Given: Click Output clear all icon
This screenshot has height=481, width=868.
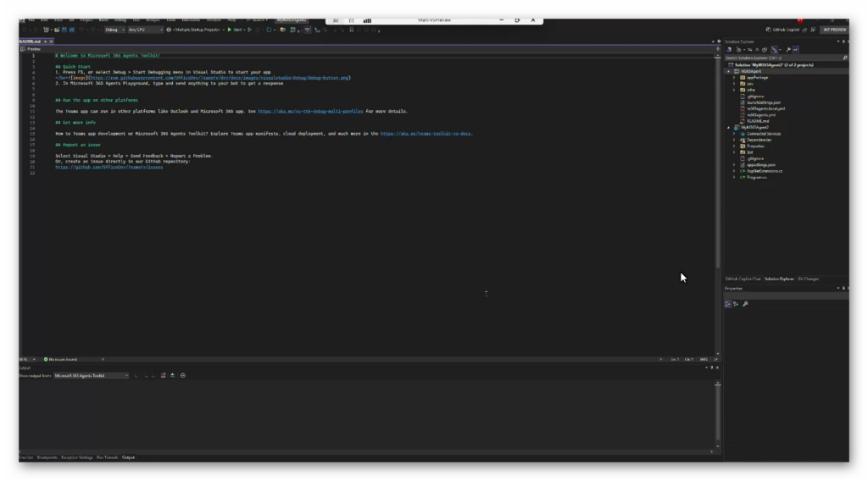Looking at the screenshot, I should coord(164,375).
